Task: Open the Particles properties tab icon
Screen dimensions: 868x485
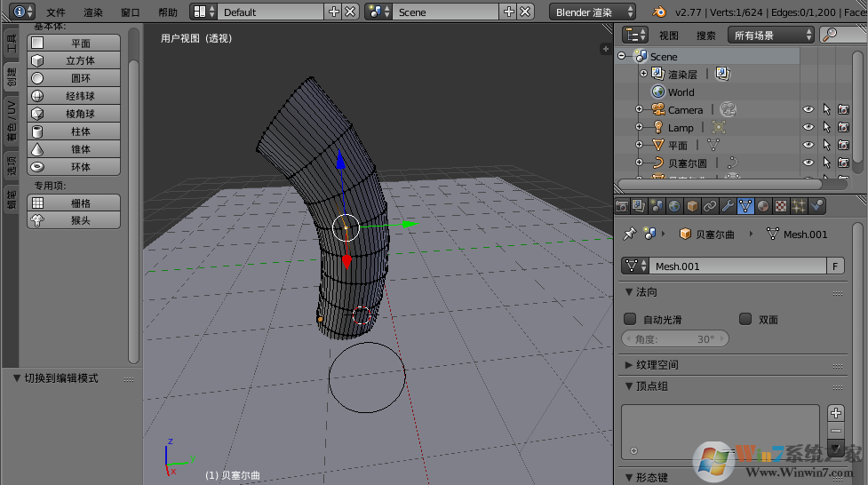Action: [799, 206]
